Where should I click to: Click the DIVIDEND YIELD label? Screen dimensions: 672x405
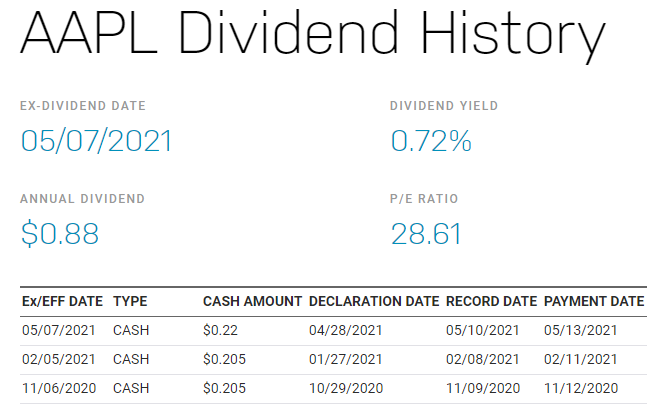coord(444,106)
